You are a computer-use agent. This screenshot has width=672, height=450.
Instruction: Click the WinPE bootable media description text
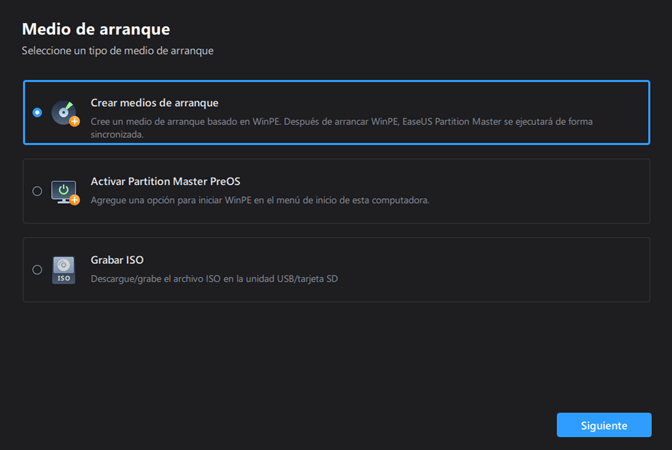point(342,128)
